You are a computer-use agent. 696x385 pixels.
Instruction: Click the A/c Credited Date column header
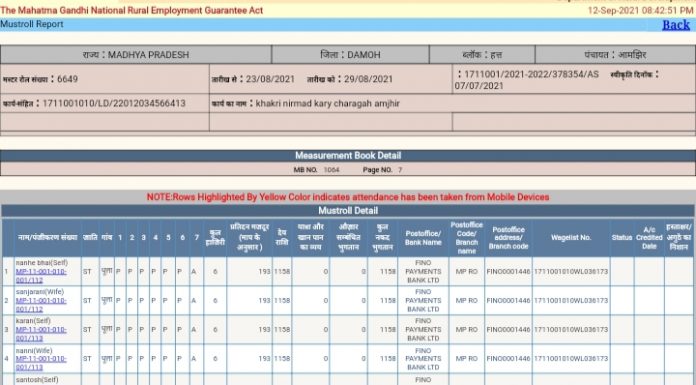649,238
